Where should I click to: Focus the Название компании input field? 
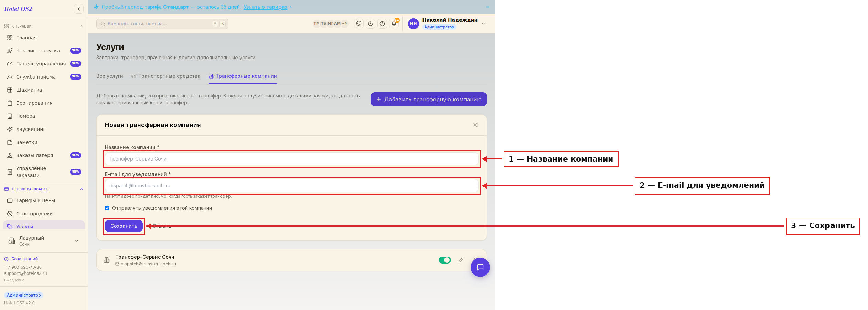[x=292, y=159]
